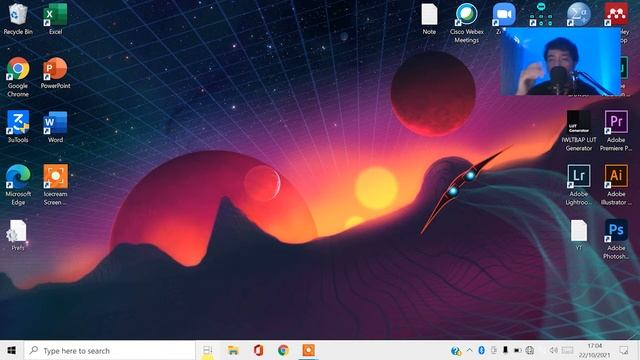
Task: Open the Office app from taskbar
Action: pos(258,350)
